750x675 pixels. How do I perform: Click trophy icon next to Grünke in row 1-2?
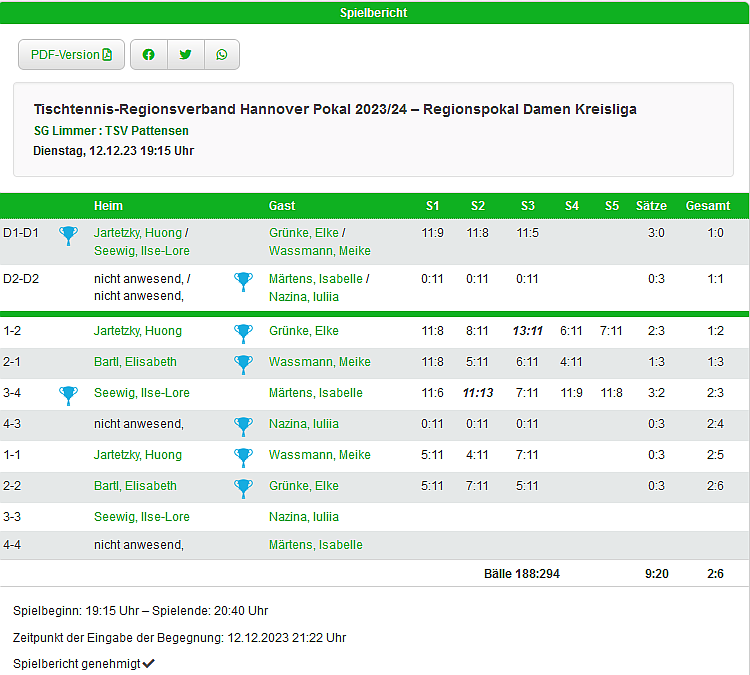tap(243, 332)
